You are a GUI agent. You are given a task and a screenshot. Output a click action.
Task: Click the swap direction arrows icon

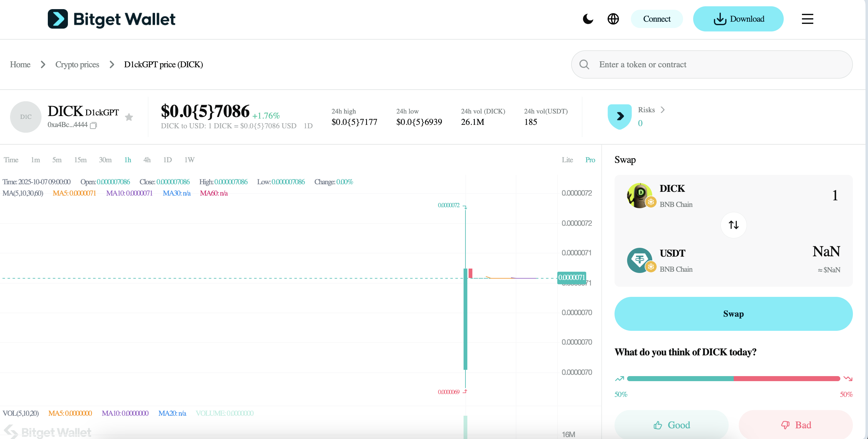pos(733,225)
